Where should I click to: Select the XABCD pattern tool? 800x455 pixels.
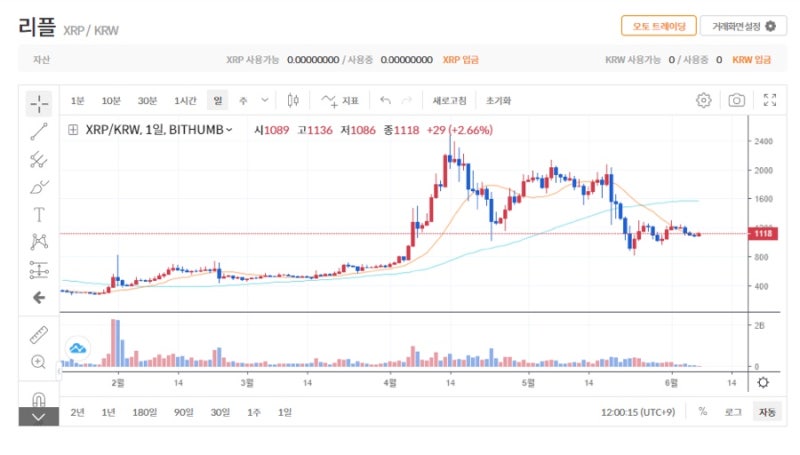39,242
